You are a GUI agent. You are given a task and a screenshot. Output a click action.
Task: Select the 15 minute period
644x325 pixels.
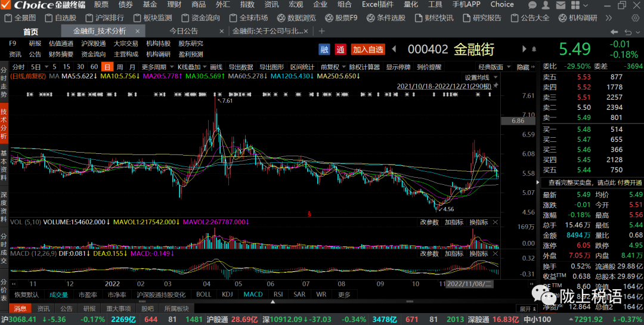(67, 67)
